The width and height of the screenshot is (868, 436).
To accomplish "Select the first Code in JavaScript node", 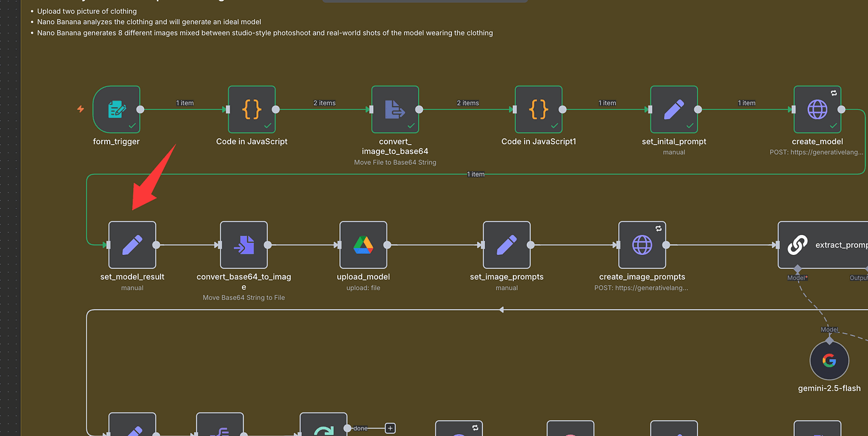I will click(x=252, y=110).
